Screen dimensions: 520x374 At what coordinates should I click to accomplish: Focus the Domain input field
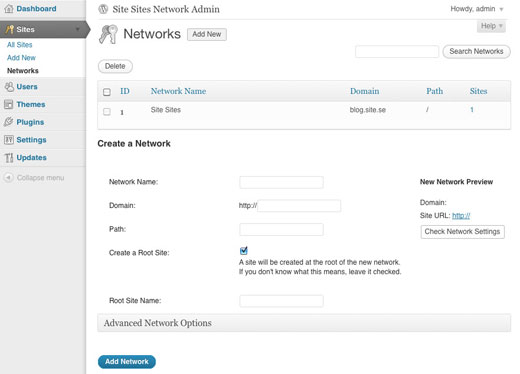299,206
